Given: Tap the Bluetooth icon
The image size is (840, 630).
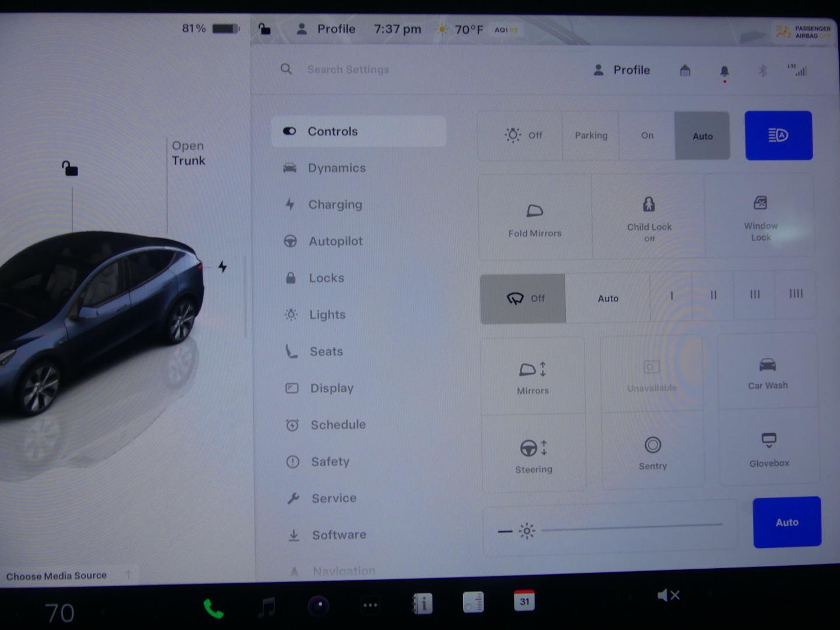Looking at the screenshot, I should pos(762,71).
